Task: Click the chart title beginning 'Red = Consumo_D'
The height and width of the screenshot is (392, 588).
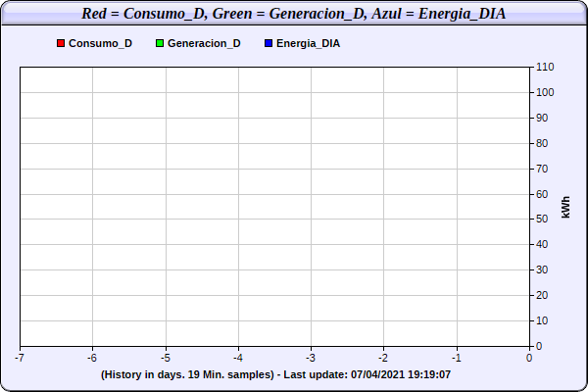Action: (x=294, y=14)
